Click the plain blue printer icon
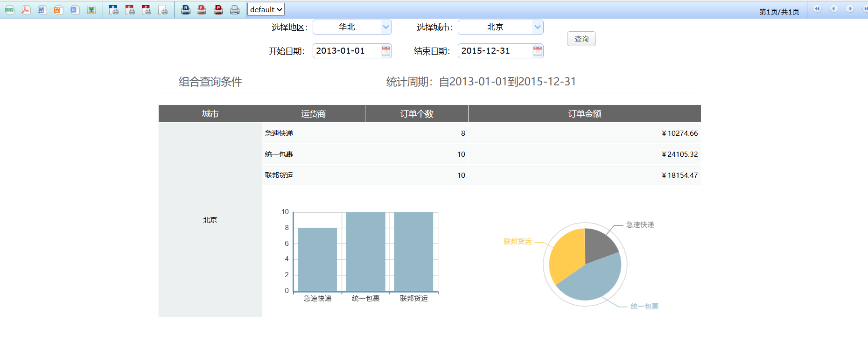This screenshot has width=868, height=356. 235,10
